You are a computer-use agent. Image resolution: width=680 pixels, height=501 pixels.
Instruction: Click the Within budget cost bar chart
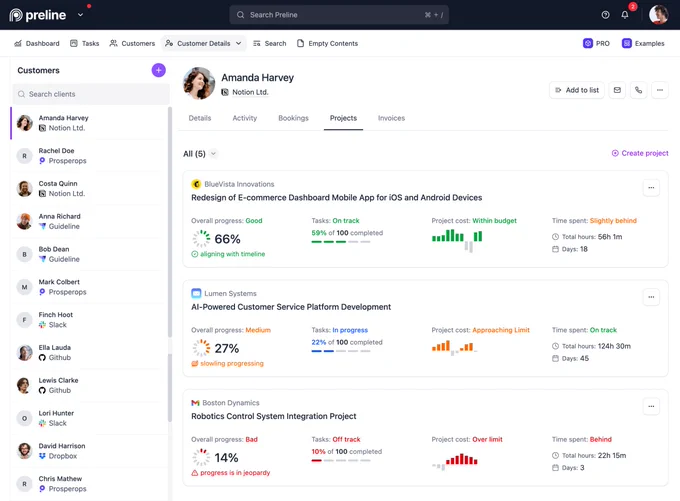pyautogui.click(x=457, y=240)
